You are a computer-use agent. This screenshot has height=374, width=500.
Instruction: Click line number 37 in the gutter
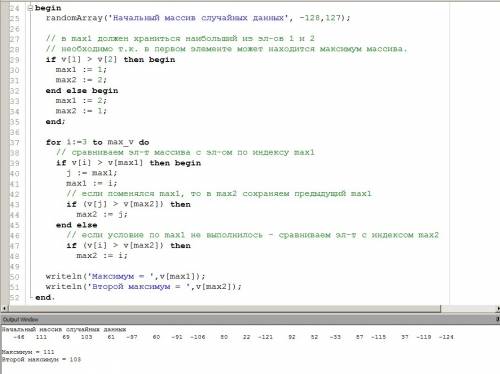point(14,142)
